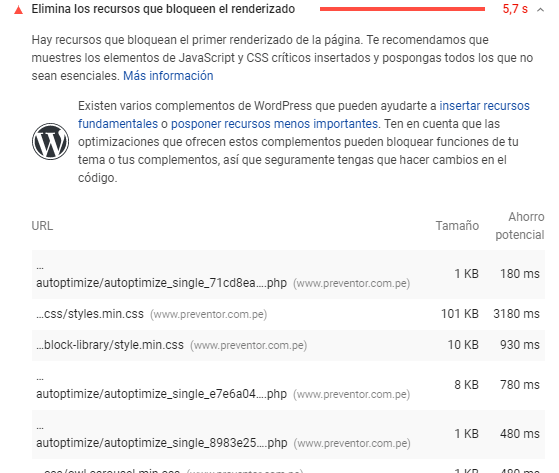Select the autoptimize_single_71cd8ea php URL row

[x=288, y=274]
